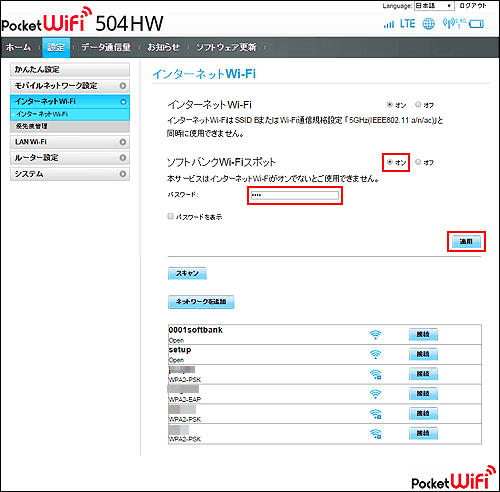The height and width of the screenshot is (492, 500).
Task: Check the パスワードを表示 checkbox
Action: tap(170, 216)
